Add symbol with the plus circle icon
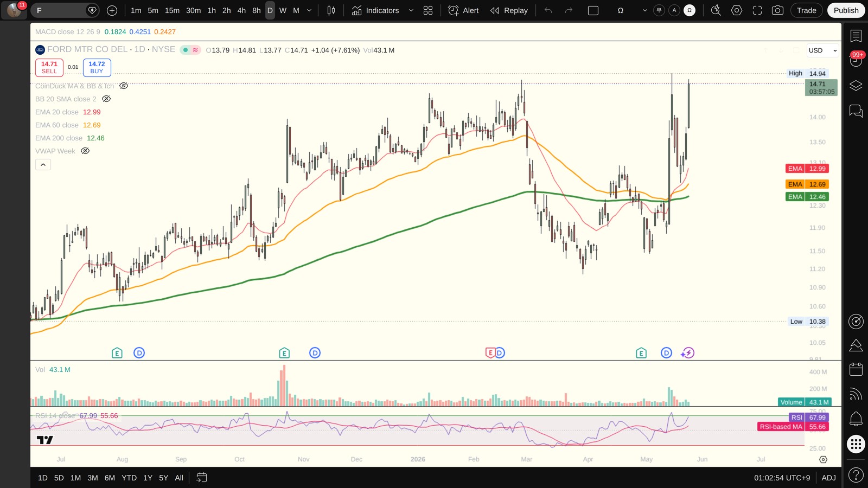 112,10
